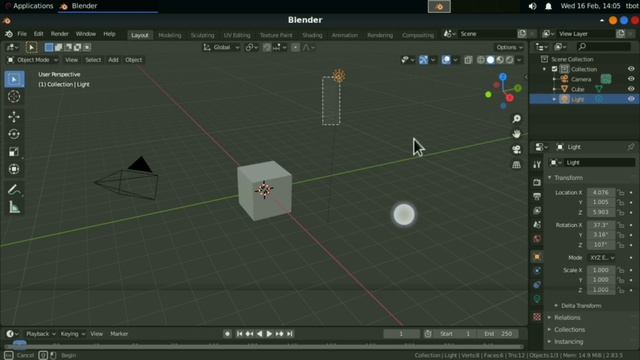Switch to rendered viewport shading

click(x=509, y=60)
